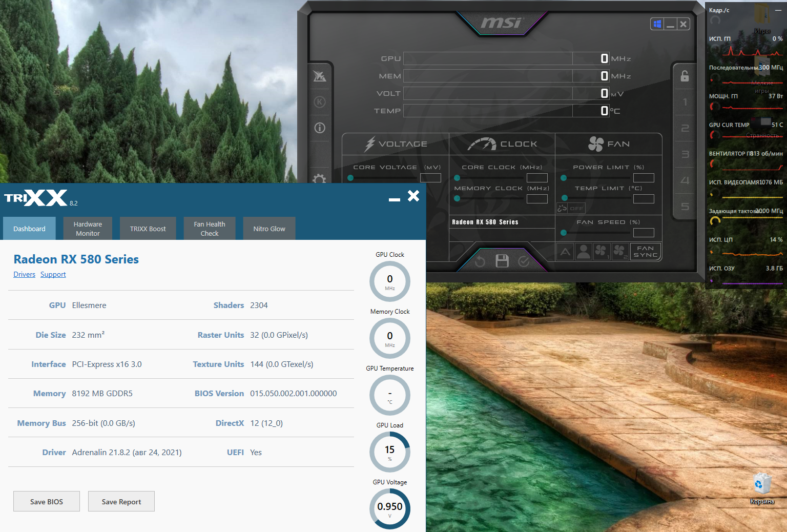Follow the Support link in TRIXX

click(53, 274)
